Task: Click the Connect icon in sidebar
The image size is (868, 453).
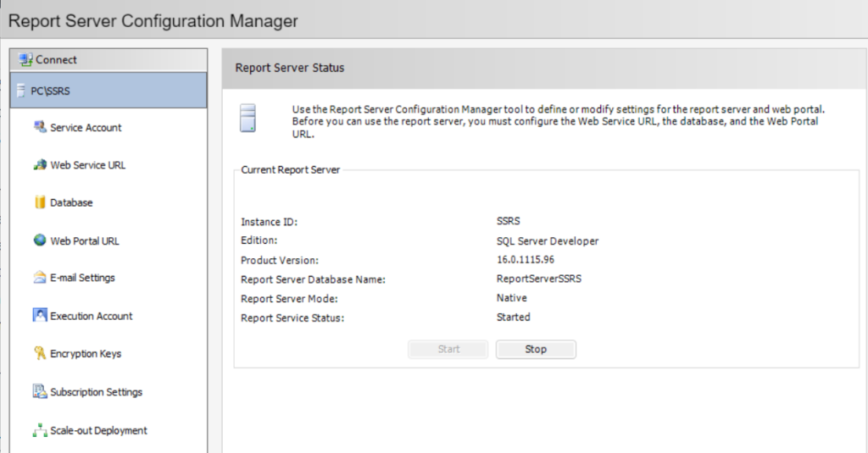Action: point(25,59)
